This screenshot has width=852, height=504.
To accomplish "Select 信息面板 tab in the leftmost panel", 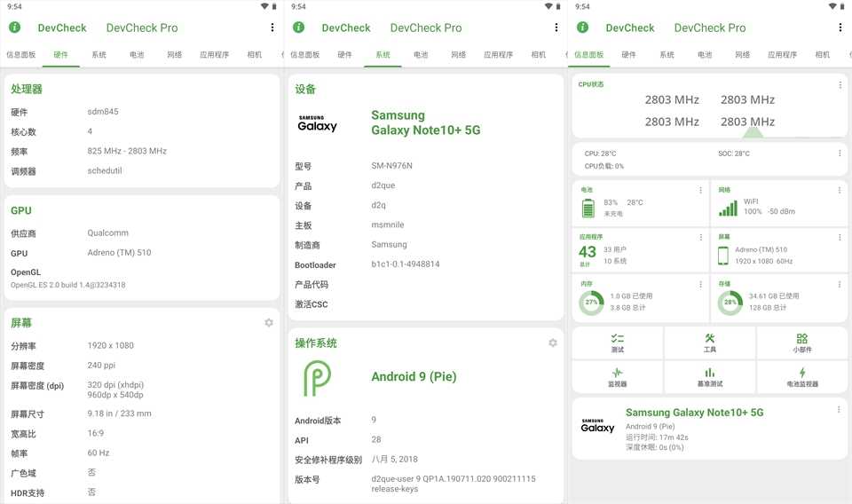I will [x=21, y=55].
